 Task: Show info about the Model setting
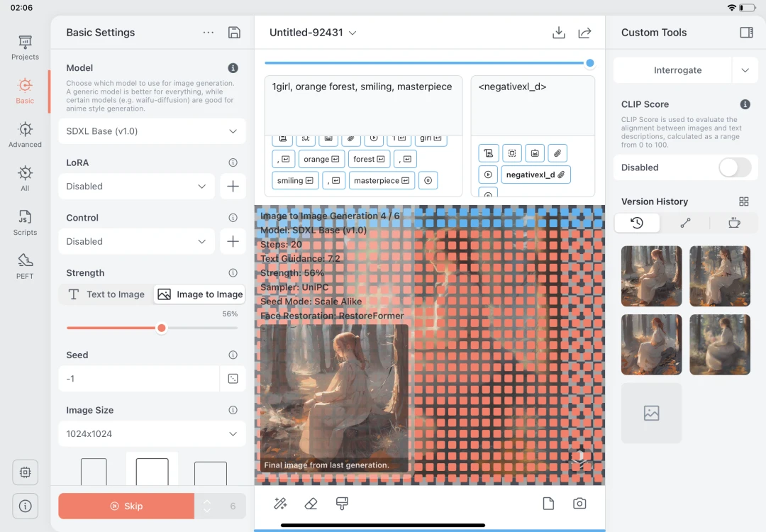coord(233,68)
